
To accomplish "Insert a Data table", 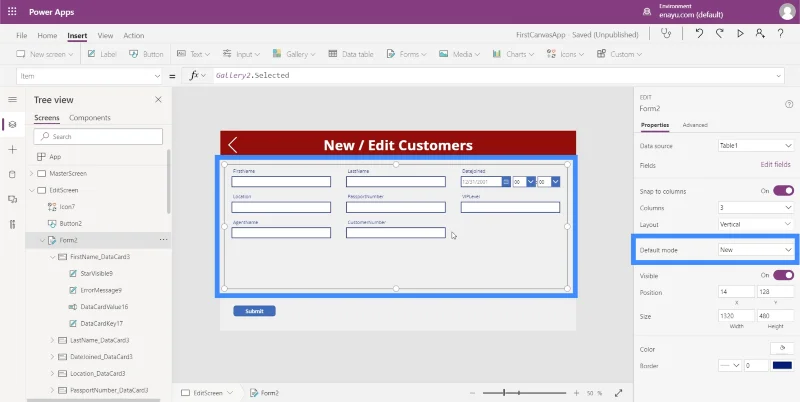I will click(351, 54).
